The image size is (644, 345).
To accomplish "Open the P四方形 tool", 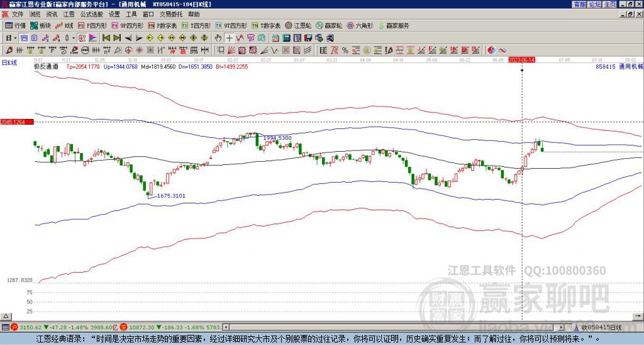I will click(x=93, y=25).
